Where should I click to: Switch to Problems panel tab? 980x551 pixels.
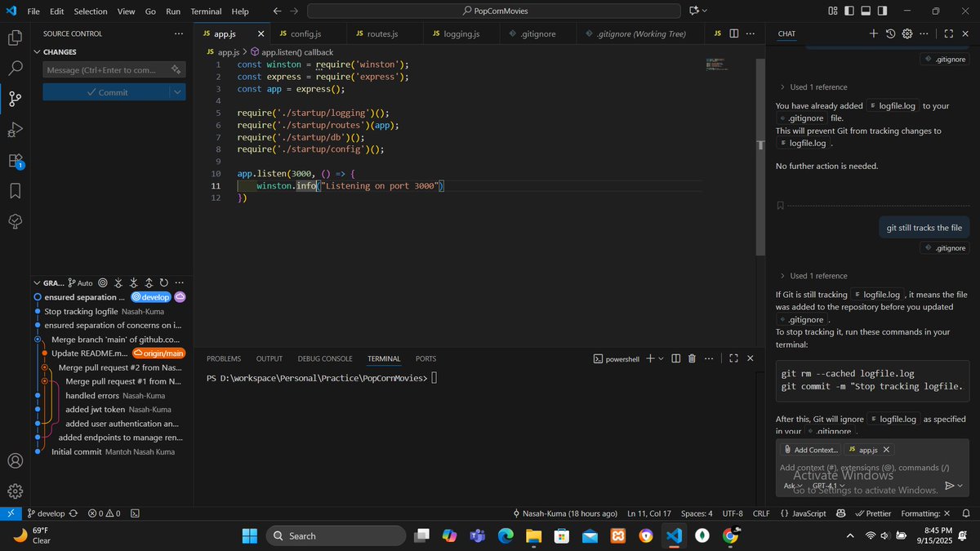point(224,358)
